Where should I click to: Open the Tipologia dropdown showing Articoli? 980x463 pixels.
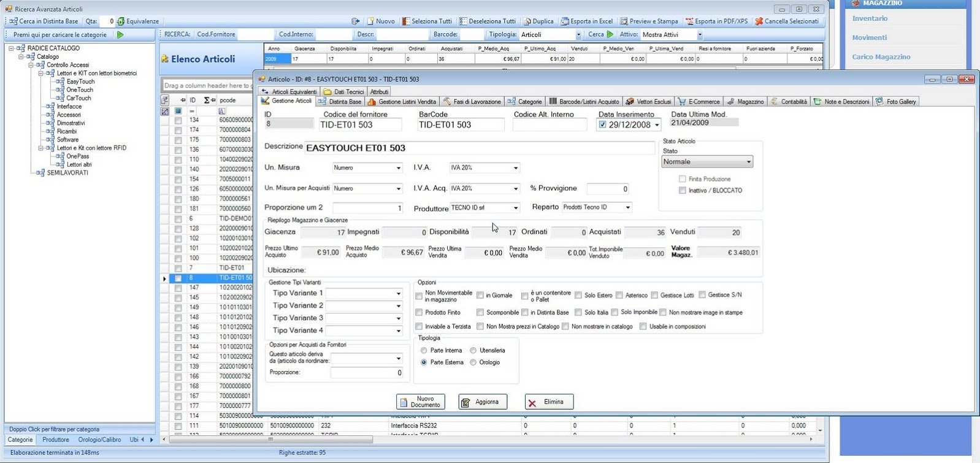(x=578, y=35)
